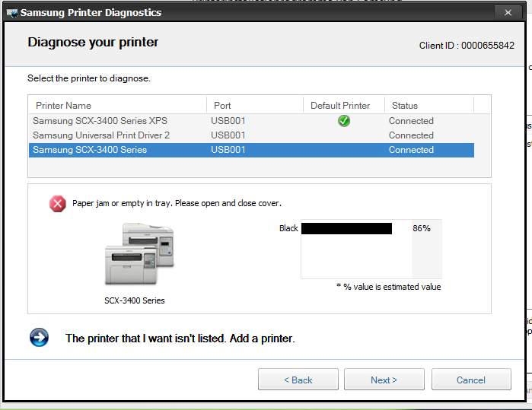532x410 pixels.
Task: Select the highlighted Samsung SCX-3400 Series row
Action: tap(251, 150)
